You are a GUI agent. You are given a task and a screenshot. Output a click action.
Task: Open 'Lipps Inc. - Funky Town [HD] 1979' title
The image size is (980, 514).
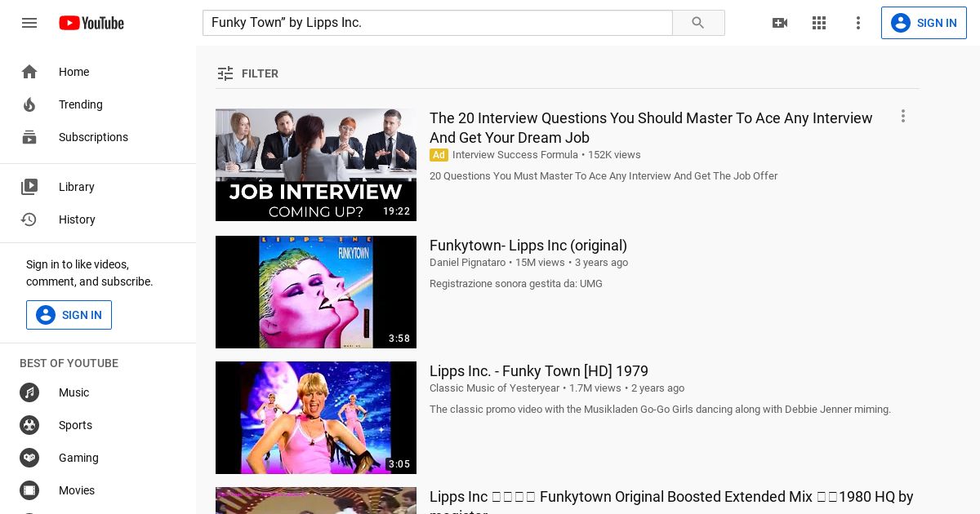coord(539,371)
